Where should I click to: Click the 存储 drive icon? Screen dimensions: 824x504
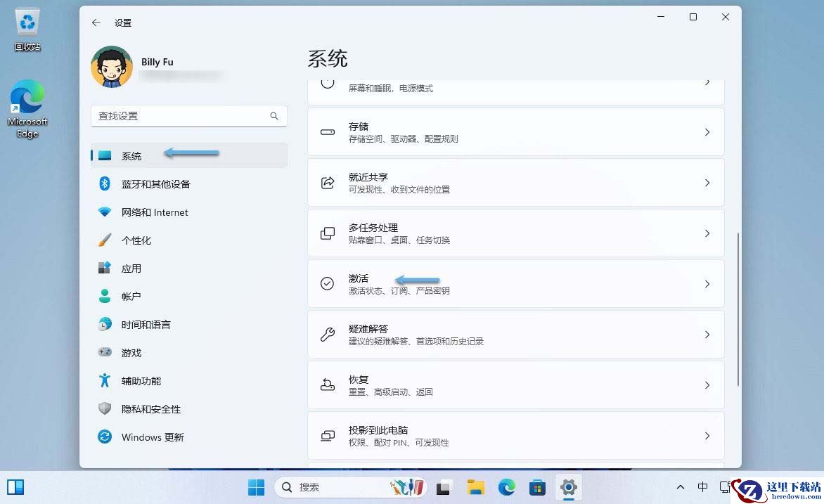pyautogui.click(x=328, y=132)
